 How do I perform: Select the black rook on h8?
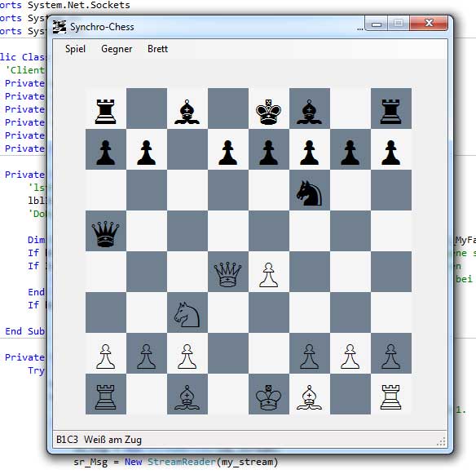[391, 111]
